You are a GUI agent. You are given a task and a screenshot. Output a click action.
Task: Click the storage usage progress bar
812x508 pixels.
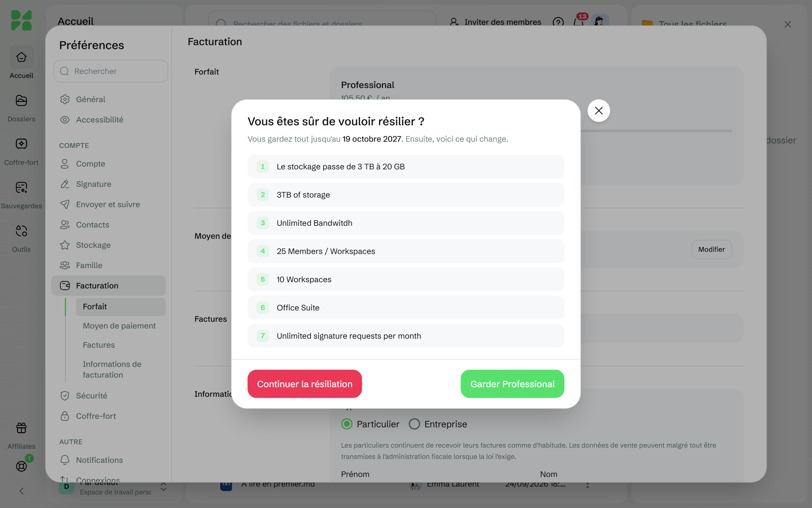[x=656, y=131]
